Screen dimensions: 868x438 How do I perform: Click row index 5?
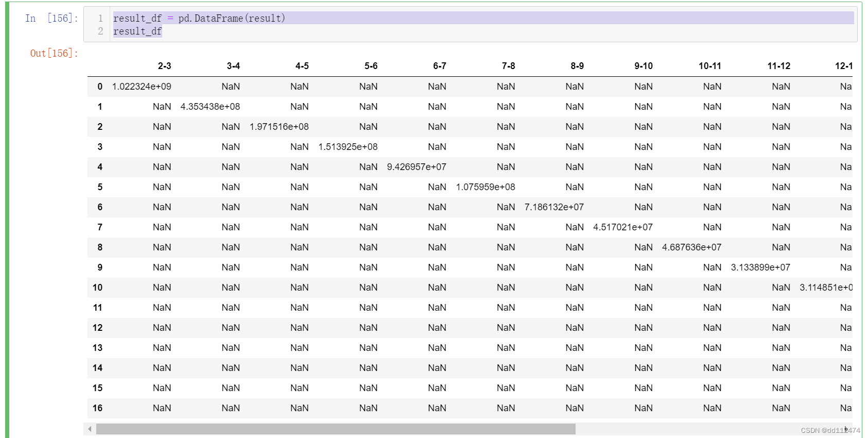click(100, 187)
